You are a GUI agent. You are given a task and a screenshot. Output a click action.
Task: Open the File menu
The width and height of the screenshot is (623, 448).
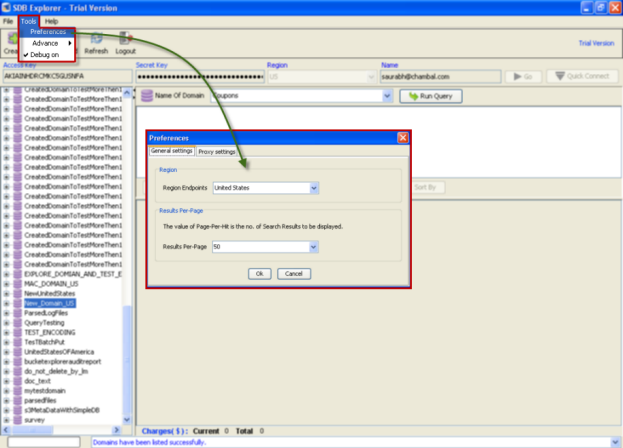click(8, 21)
